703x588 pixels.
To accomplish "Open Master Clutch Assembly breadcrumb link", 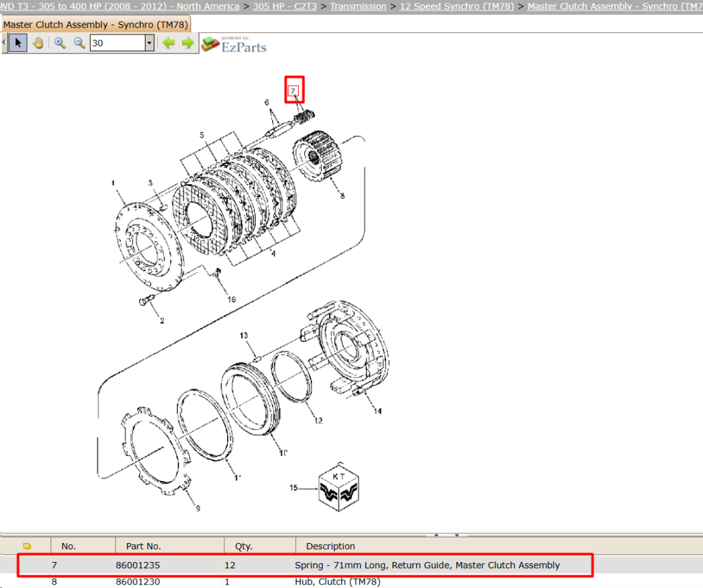I will pos(615,6).
